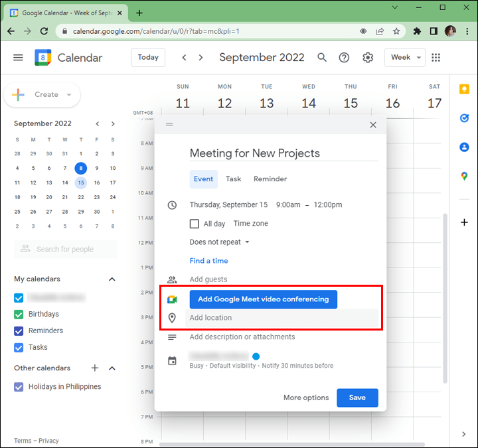This screenshot has height=448, width=478.
Task: Open Chrome three-dot menu
Action: point(467,31)
